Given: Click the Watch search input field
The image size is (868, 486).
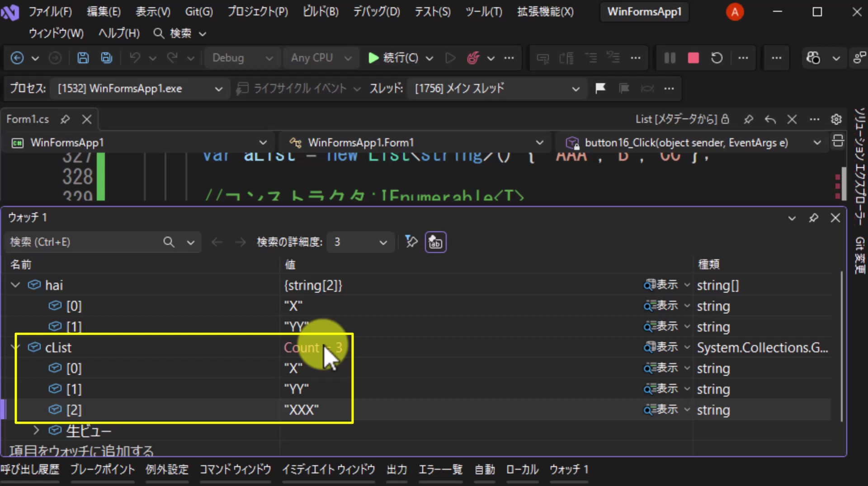Looking at the screenshot, I should click(84, 242).
